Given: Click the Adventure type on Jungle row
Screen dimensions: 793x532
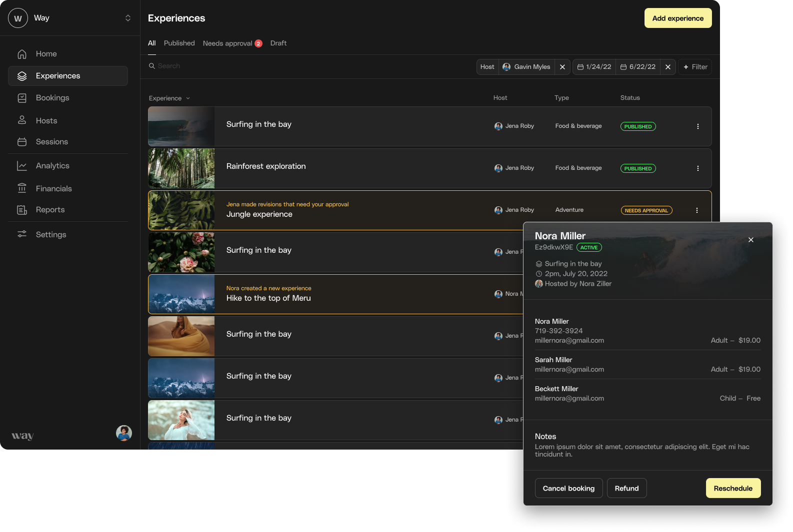Looking at the screenshot, I should [569, 210].
